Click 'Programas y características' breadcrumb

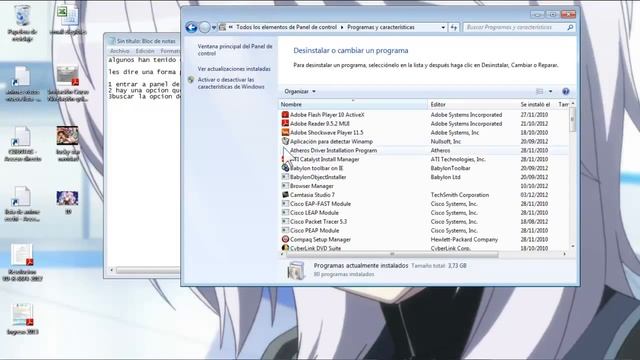coord(380,27)
